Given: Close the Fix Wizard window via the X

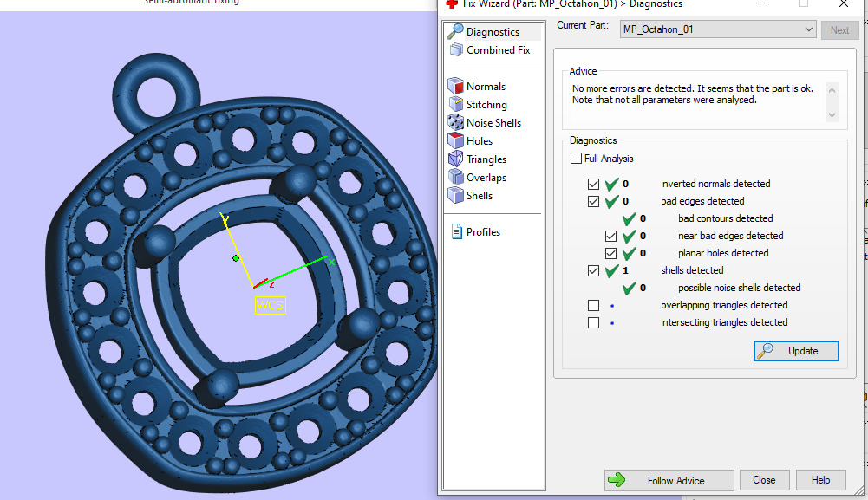Looking at the screenshot, I should 843,3.
